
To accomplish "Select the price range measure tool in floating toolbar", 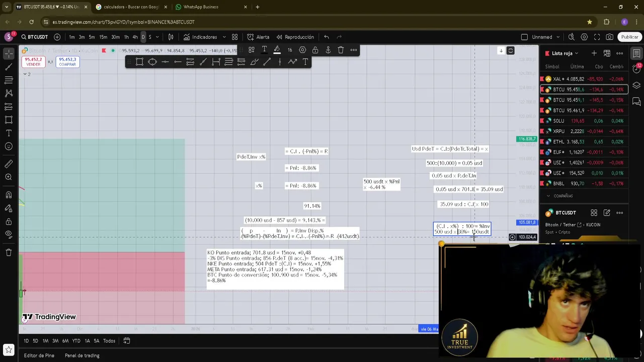I will coord(216,62).
